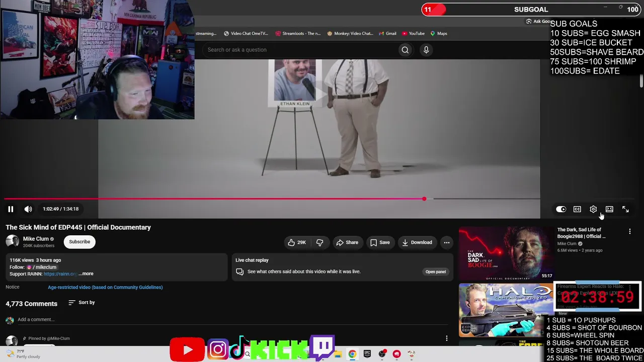Open File Explorer in the taskbar
Viewport: 644px width, 362px height.
(x=338, y=354)
